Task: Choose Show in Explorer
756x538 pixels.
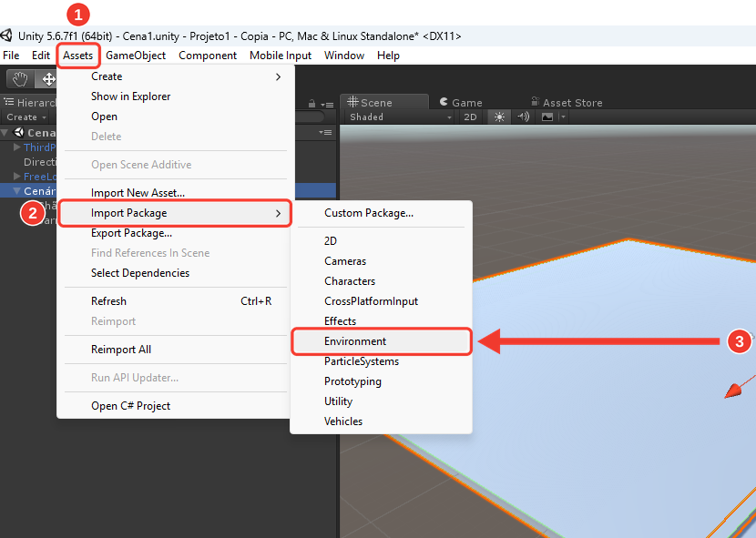Action: coord(176,96)
